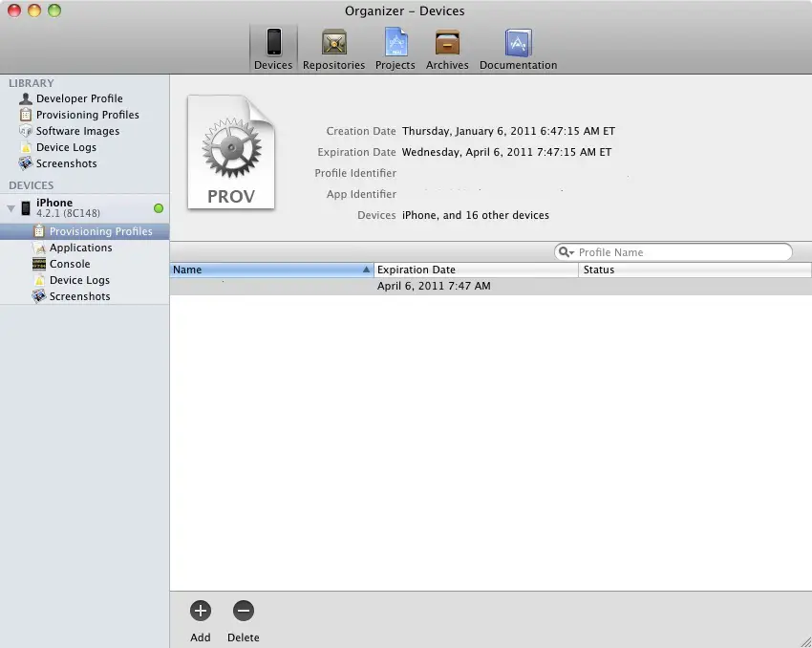Select Developer Profile in the Library
Viewport: 812px width, 648px height.
coord(79,98)
